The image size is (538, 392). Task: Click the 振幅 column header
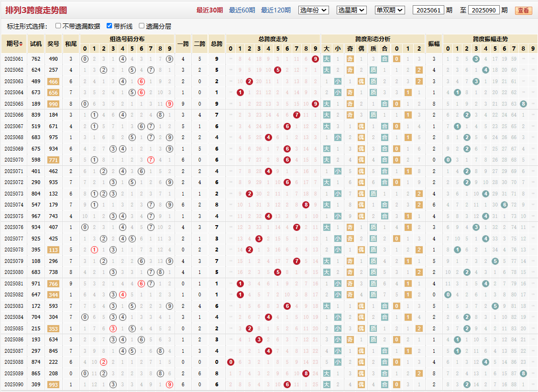434,44
